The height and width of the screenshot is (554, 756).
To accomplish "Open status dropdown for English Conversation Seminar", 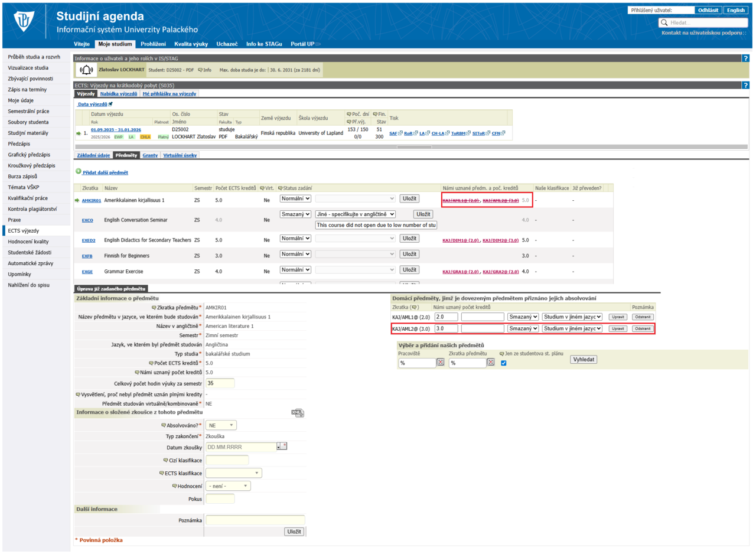I will pyautogui.click(x=295, y=214).
